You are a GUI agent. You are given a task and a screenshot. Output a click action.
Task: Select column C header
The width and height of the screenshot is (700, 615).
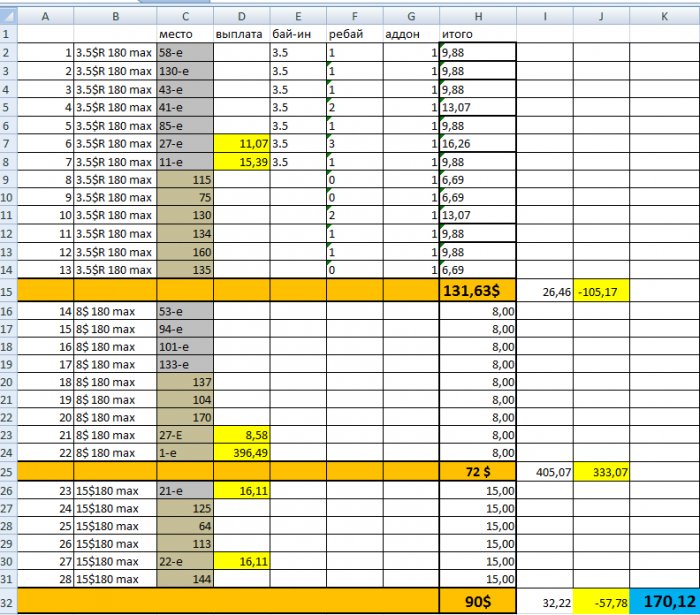tap(185, 16)
